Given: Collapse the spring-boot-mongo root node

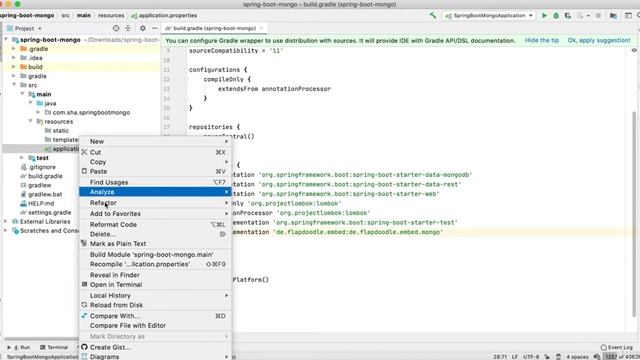Looking at the screenshot, I should coord(6,40).
